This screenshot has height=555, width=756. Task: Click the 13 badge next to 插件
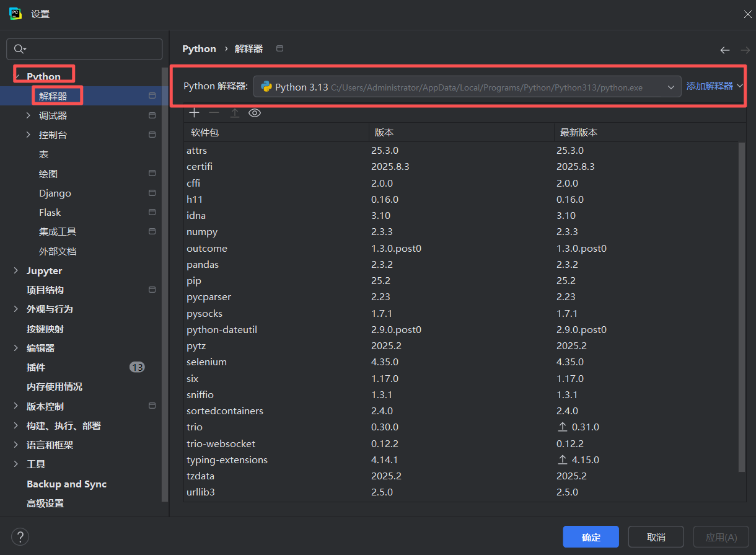tap(137, 367)
